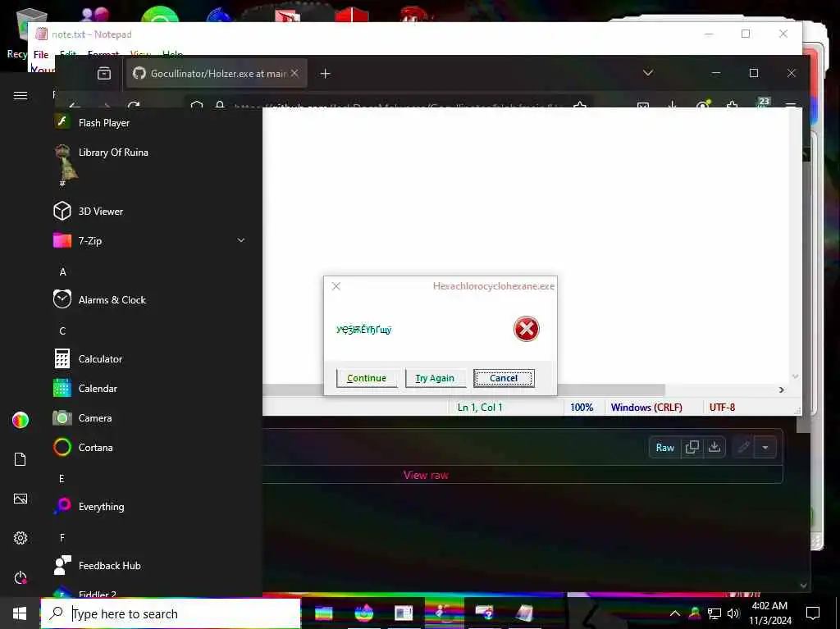Jump to letter C app group
This screenshot has height=629, width=840.
pyautogui.click(x=62, y=331)
